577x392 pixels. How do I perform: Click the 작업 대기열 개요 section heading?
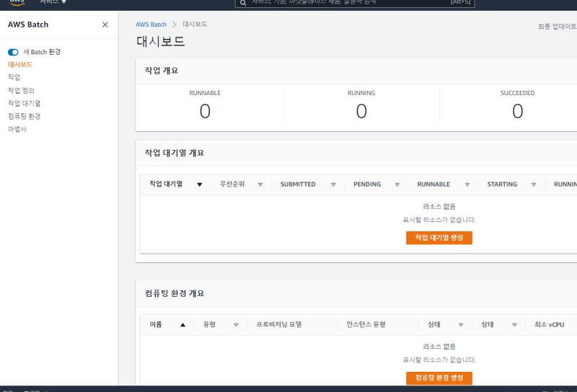(175, 153)
